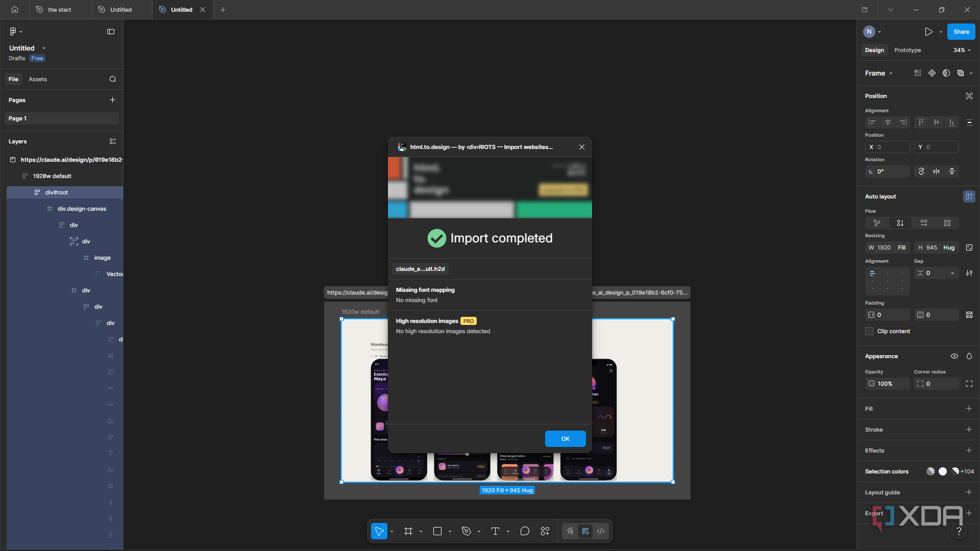
Task: Create component icon in Frame header
Action: [x=932, y=73]
